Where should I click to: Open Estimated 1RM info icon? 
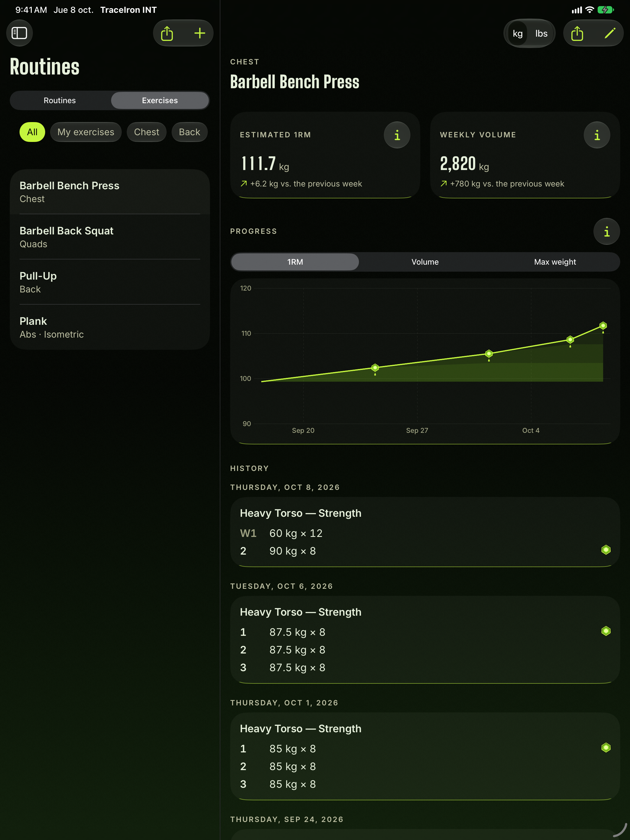pyautogui.click(x=397, y=135)
